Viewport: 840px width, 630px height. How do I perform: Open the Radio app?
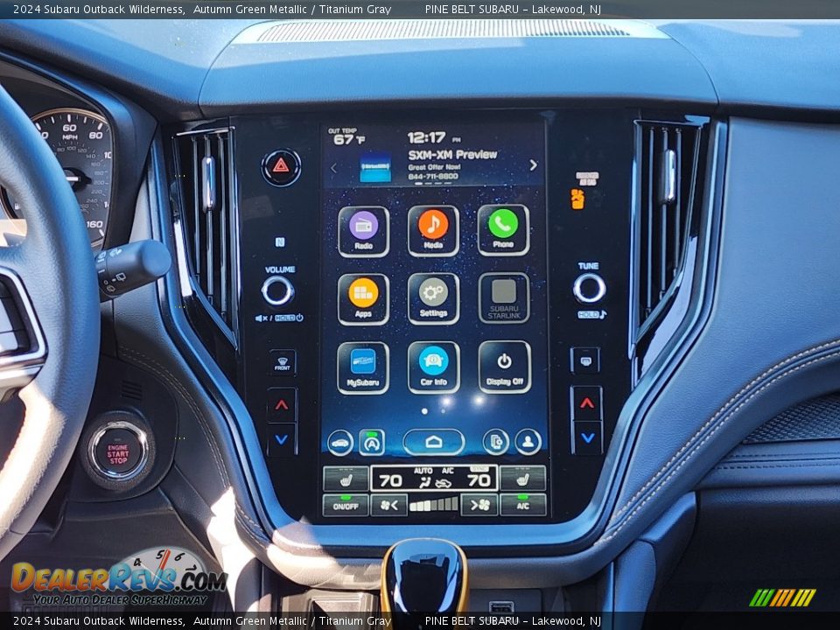363,231
